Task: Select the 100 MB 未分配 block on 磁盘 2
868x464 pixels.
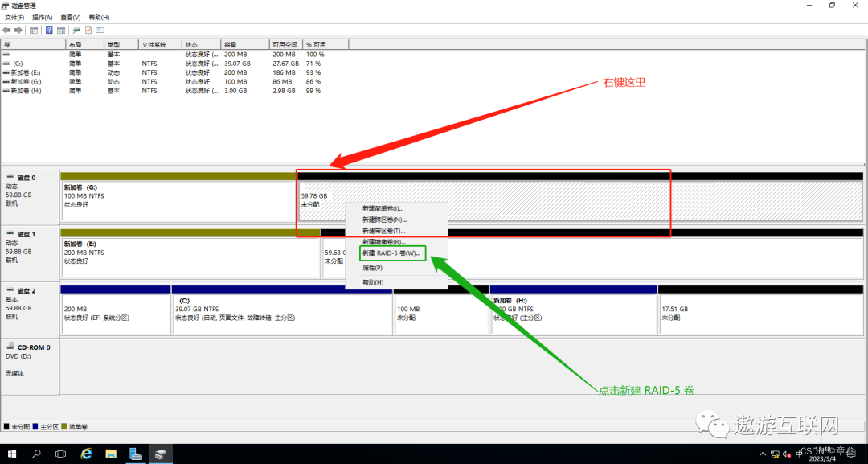Action: pos(441,310)
